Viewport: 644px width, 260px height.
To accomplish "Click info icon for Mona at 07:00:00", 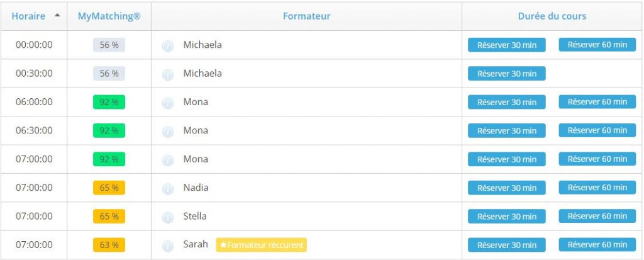I will click(167, 161).
